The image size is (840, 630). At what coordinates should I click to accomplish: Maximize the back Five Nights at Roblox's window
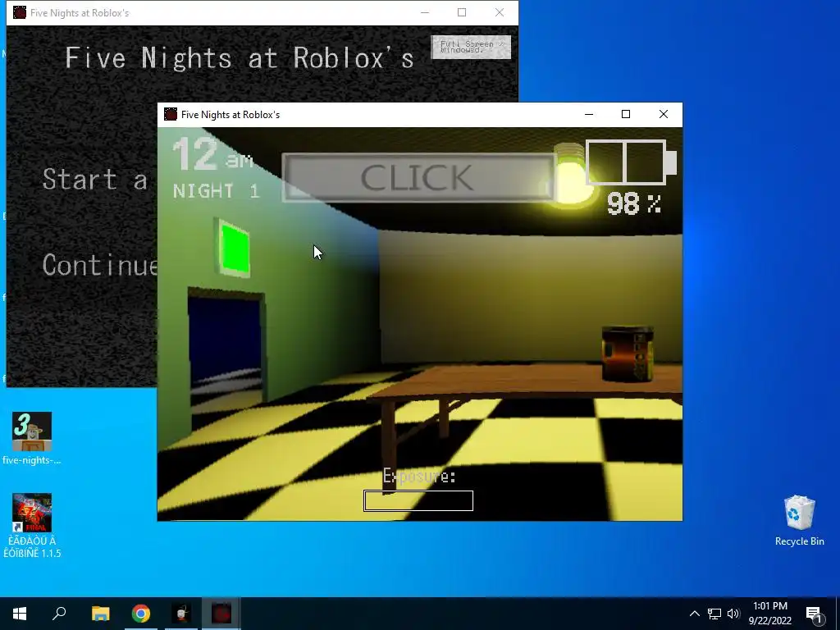pyautogui.click(x=462, y=12)
